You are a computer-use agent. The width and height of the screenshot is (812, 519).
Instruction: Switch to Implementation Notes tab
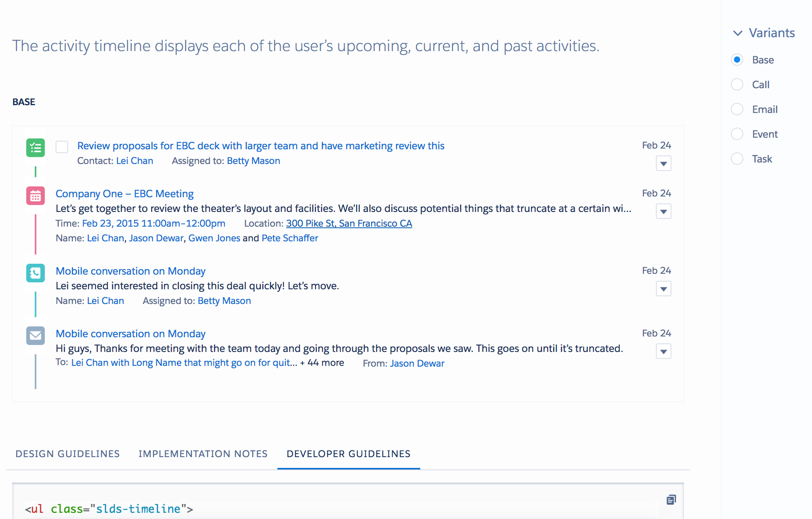pos(203,454)
